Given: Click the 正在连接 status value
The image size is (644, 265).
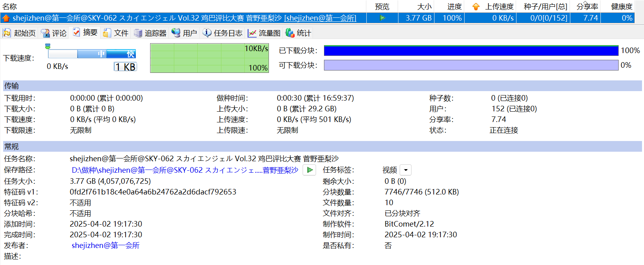Looking at the screenshot, I should click(x=504, y=130).
